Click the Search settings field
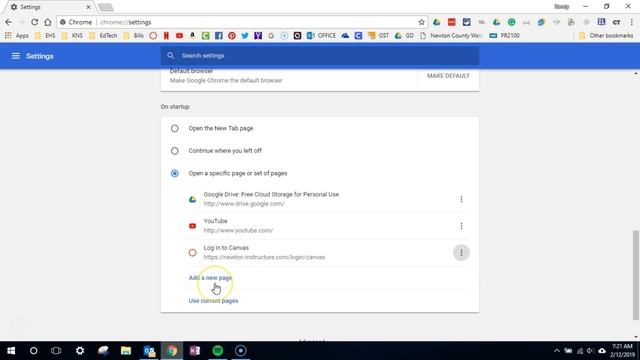 pos(320,56)
